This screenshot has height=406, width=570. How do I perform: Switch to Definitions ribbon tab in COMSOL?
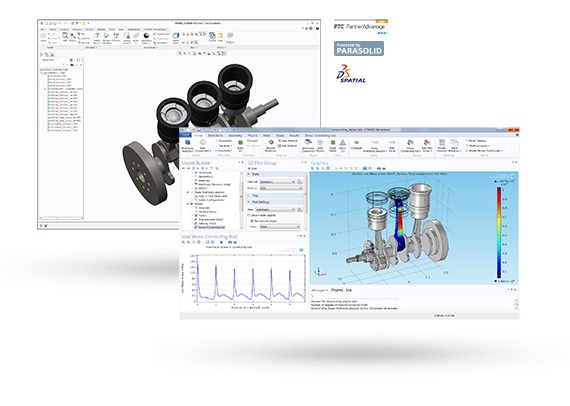coord(215,135)
